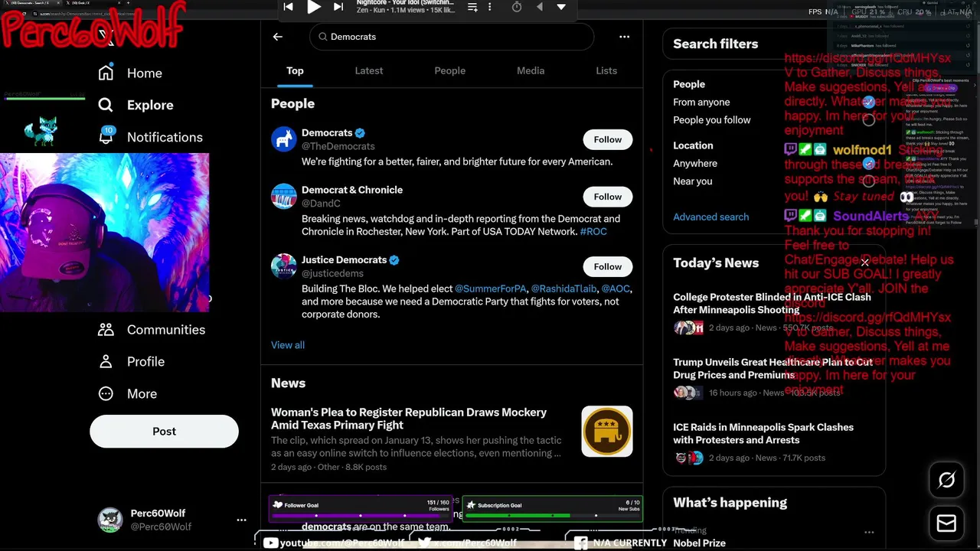Open the @RashidaTlaib mention link
Viewport: 980px width, 551px height.
563,289
